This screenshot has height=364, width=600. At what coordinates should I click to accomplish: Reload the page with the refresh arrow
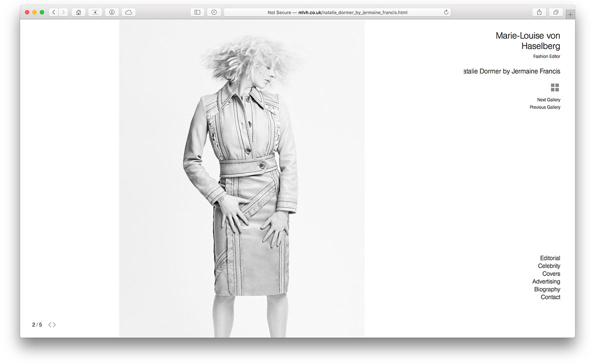point(446,12)
